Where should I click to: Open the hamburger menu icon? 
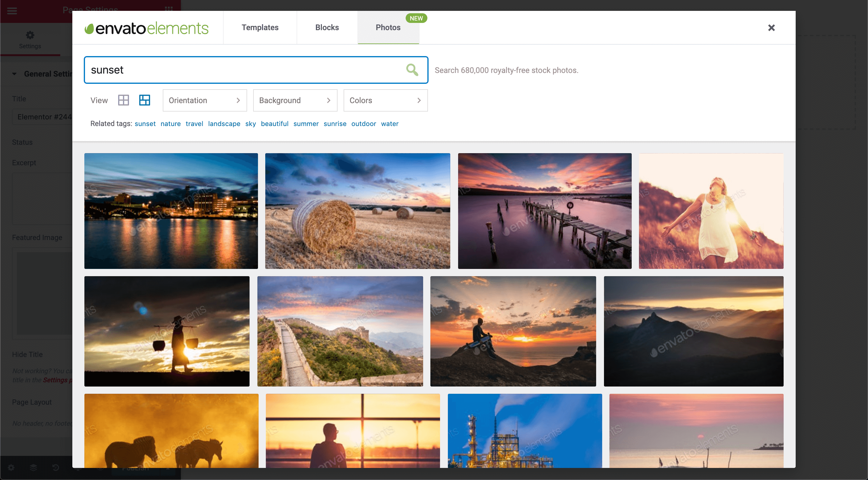point(12,11)
